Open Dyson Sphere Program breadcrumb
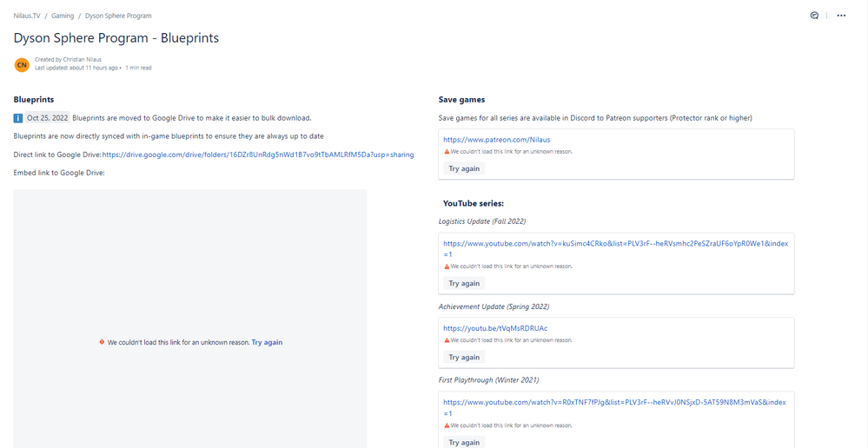 click(118, 16)
